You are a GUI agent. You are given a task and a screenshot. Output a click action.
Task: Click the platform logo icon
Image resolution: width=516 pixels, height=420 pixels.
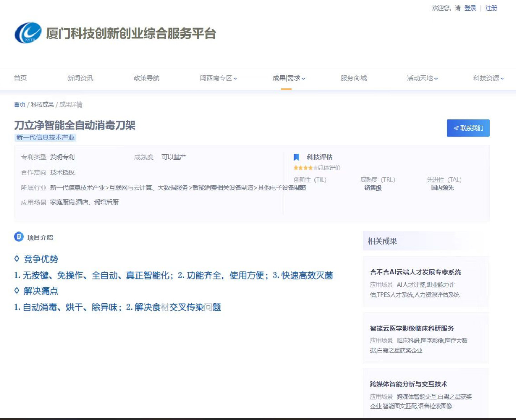28,33
